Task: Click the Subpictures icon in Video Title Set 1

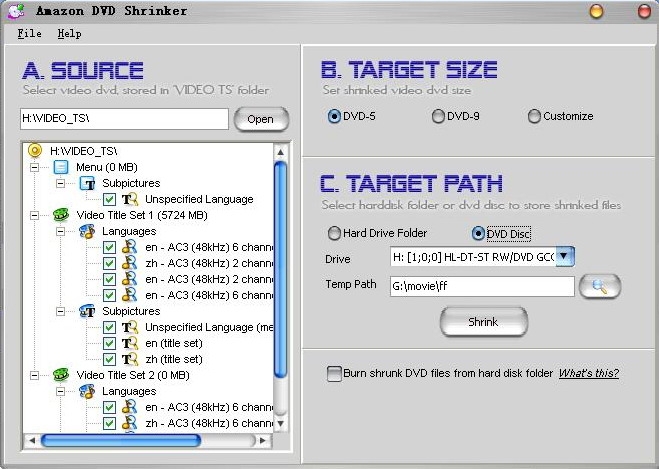Action: (x=87, y=311)
